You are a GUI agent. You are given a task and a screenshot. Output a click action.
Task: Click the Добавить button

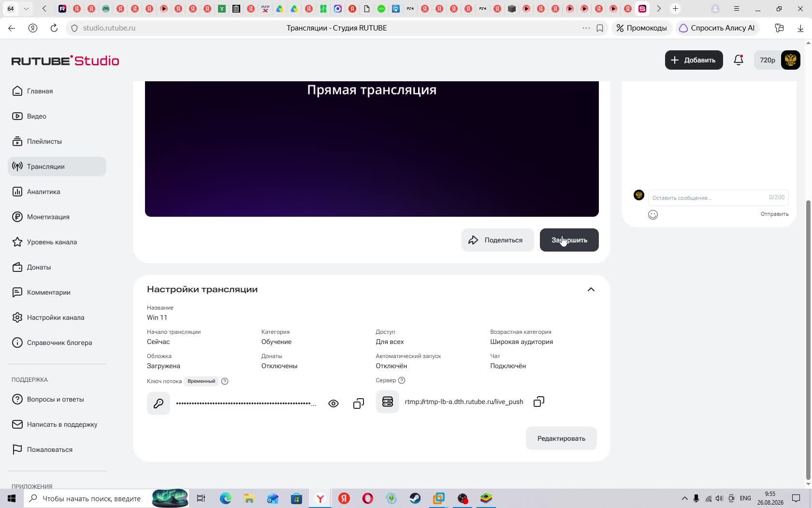[x=694, y=60]
